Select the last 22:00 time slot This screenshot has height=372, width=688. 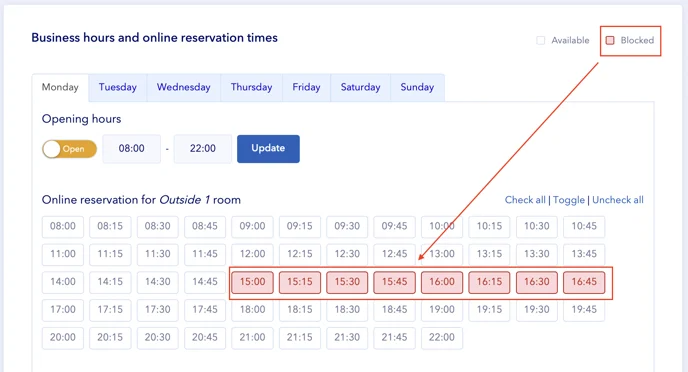[442, 338]
